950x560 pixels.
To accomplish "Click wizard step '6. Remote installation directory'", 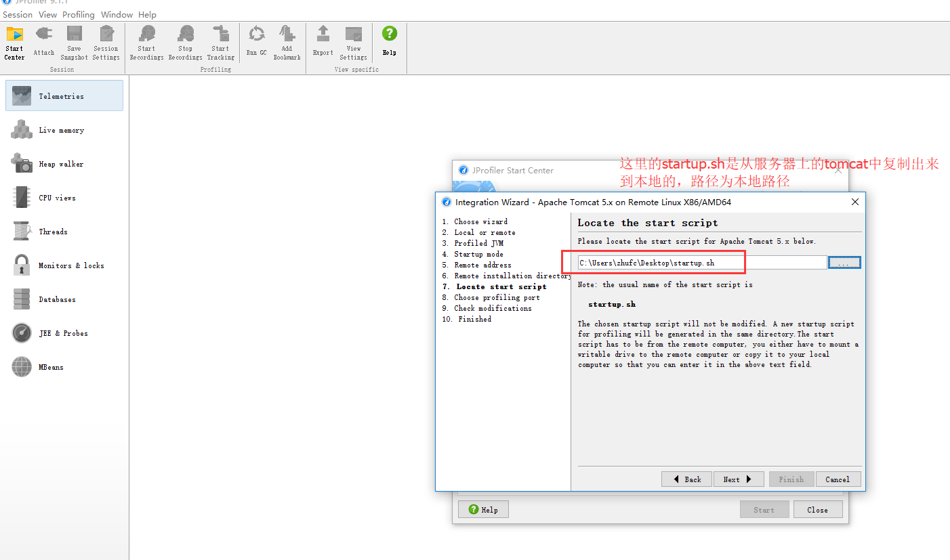I will (506, 276).
